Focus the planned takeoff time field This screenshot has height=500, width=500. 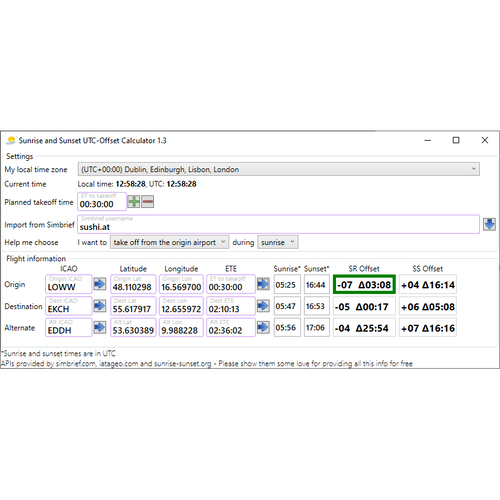pos(102,201)
